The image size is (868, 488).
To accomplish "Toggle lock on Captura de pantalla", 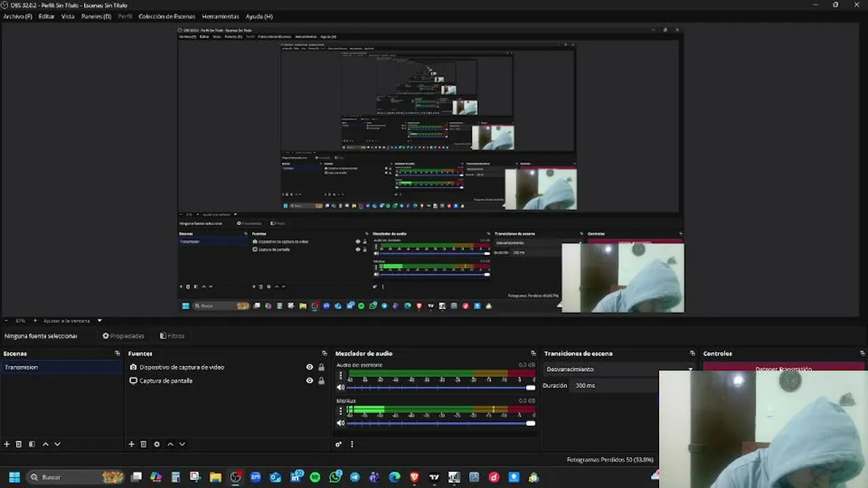I will tap(321, 381).
